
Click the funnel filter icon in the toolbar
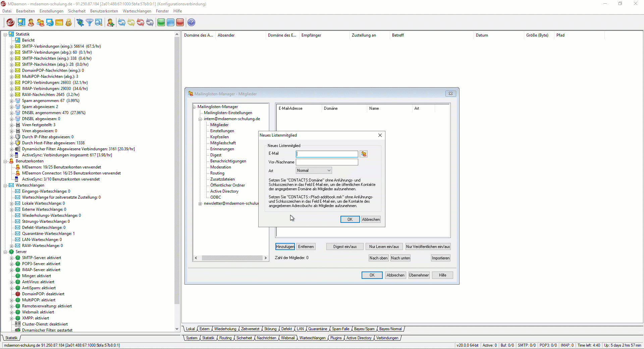89,22
